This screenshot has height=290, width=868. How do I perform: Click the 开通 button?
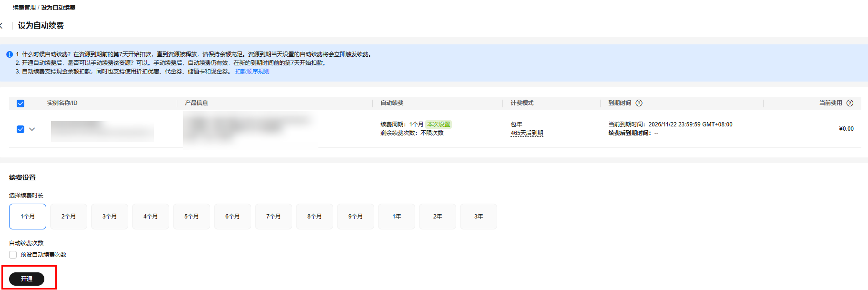(x=27, y=279)
